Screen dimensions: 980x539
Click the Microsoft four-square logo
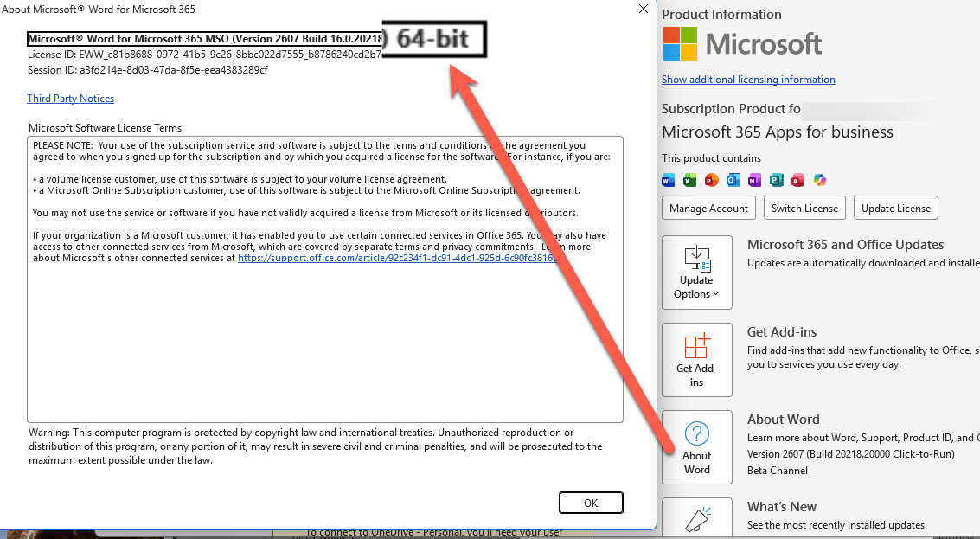tap(680, 44)
